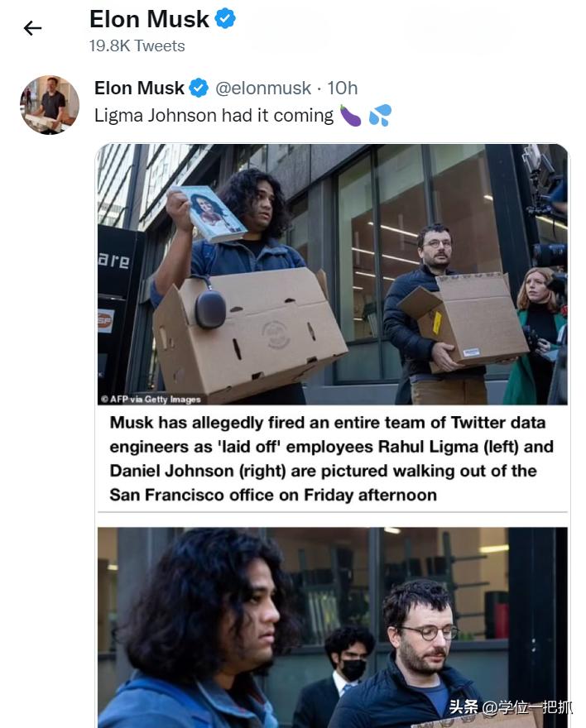The height and width of the screenshot is (728, 586).
Task: Open Elon Musk's profile avatar
Action: click(50, 104)
